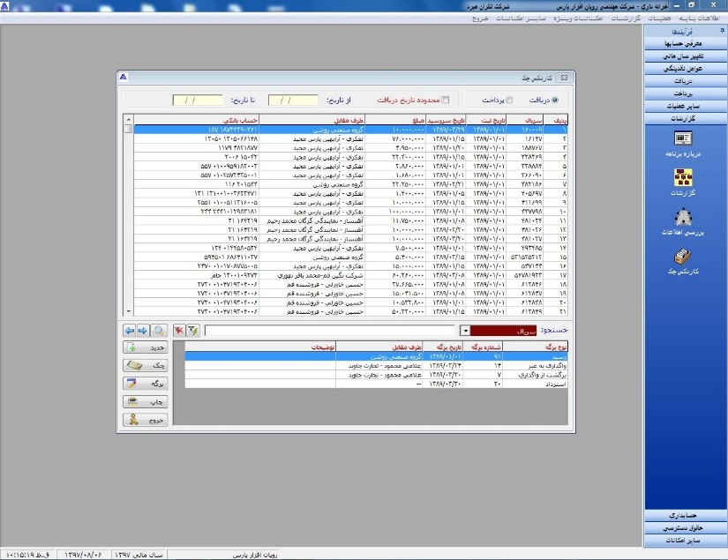This screenshot has height=560, width=728.
Task: Select the شرکت نگین قم-محمد باقر بهوری row
Action: [x=350, y=275]
